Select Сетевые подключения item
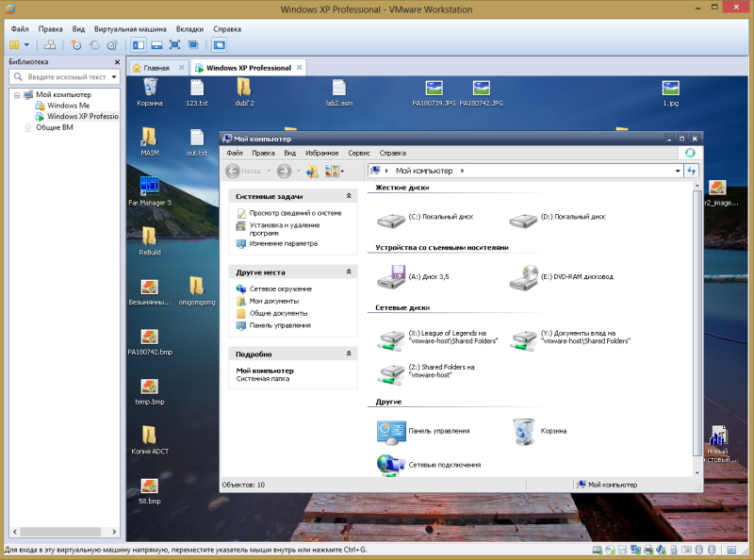 [x=429, y=465]
